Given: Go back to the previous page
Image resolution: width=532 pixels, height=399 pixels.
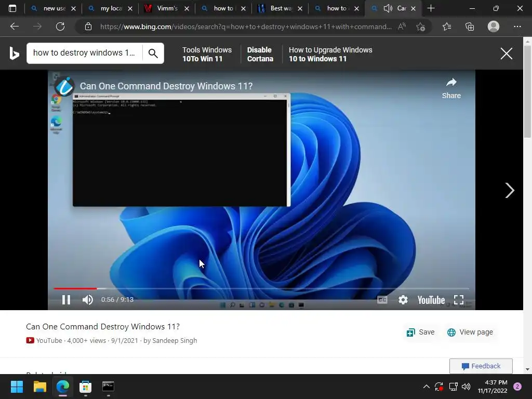Looking at the screenshot, I should tap(14, 26).
